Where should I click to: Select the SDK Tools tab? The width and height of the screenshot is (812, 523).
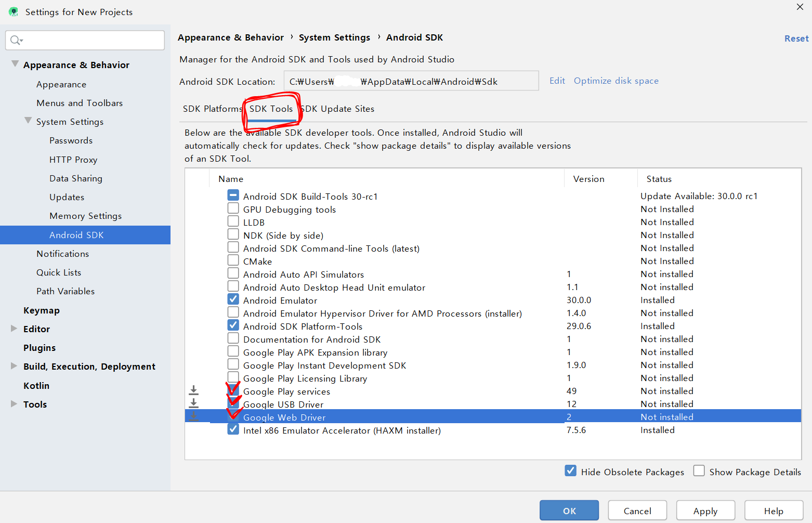click(x=271, y=109)
